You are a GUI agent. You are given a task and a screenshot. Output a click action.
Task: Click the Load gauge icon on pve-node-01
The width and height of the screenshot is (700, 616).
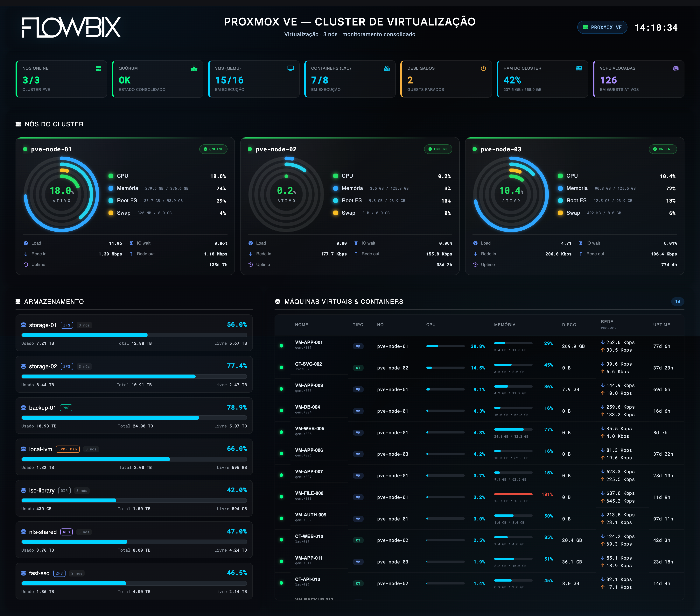26,243
